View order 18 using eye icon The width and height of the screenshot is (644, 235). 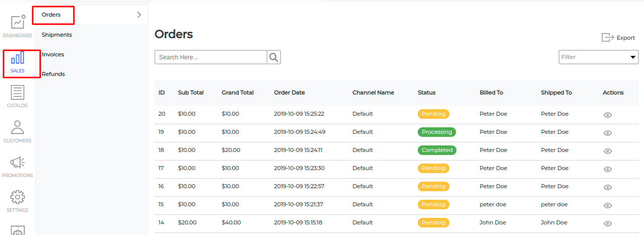click(607, 151)
